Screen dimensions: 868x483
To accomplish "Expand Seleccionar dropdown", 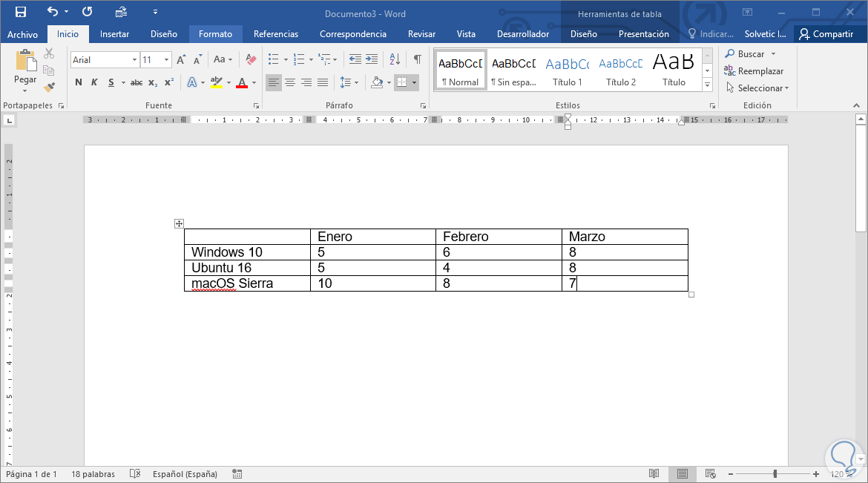I will click(x=786, y=88).
